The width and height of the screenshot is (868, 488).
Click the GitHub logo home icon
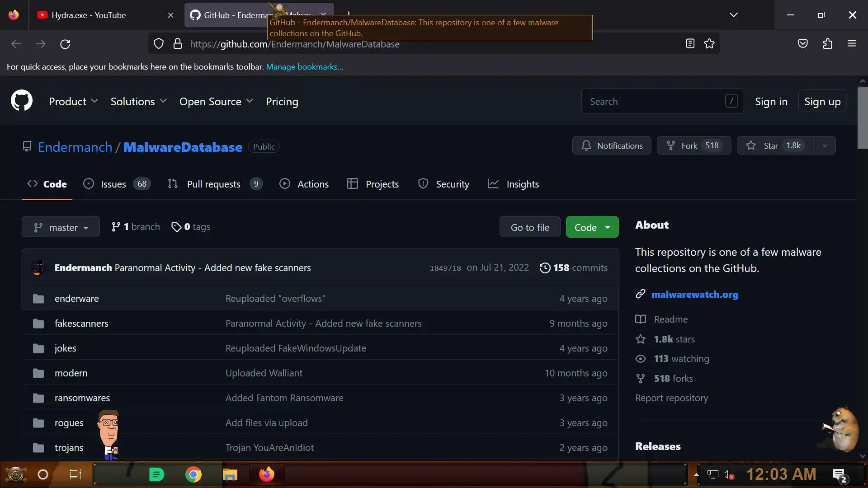(22, 100)
